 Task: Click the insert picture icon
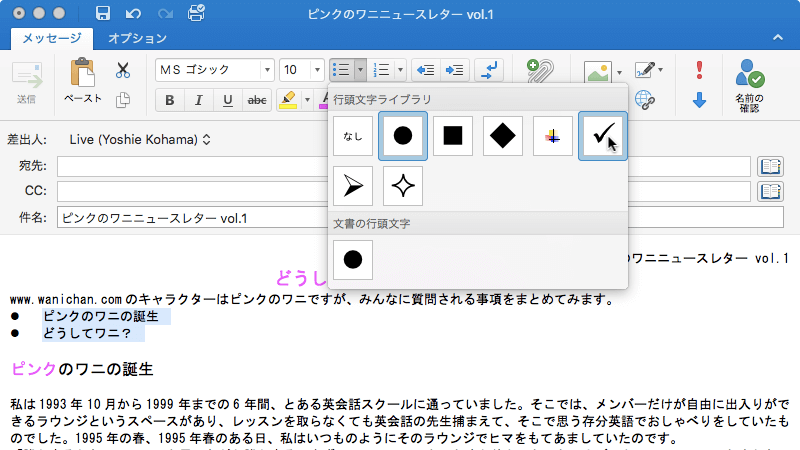(598, 72)
